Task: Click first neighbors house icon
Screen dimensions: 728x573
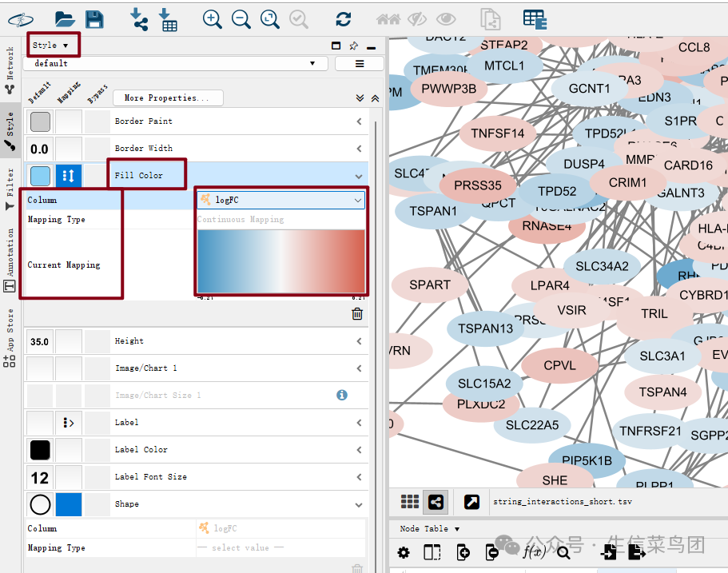Action: pos(388,19)
